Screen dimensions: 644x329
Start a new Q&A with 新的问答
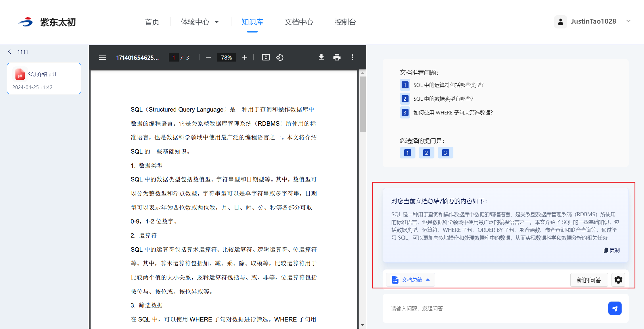589,280
